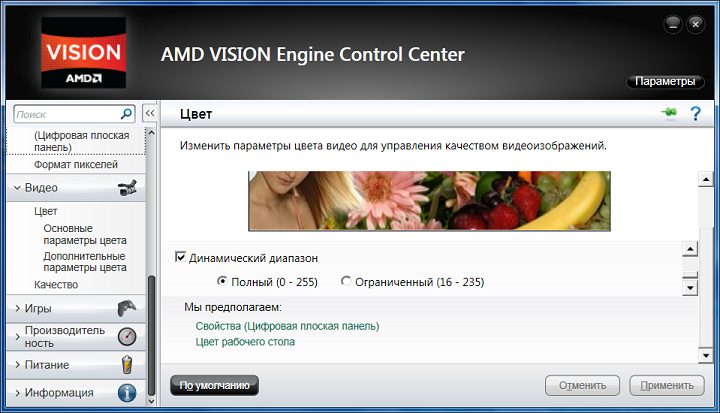720x413 pixels.
Task: Click the Производительность gauge icon
Action: (x=127, y=336)
